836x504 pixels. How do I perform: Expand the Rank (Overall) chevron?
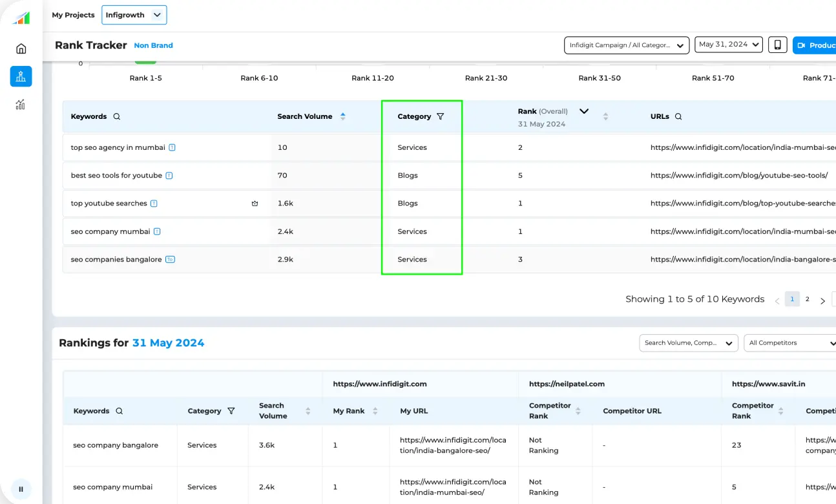(x=584, y=111)
